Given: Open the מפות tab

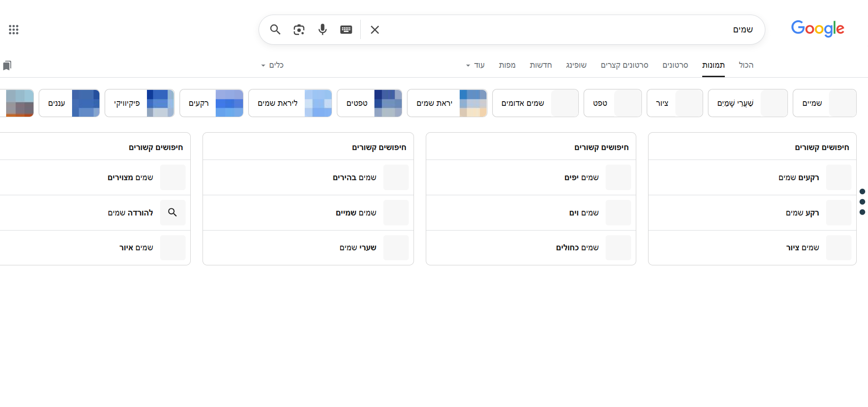Looking at the screenshot, I should point(507,65).
